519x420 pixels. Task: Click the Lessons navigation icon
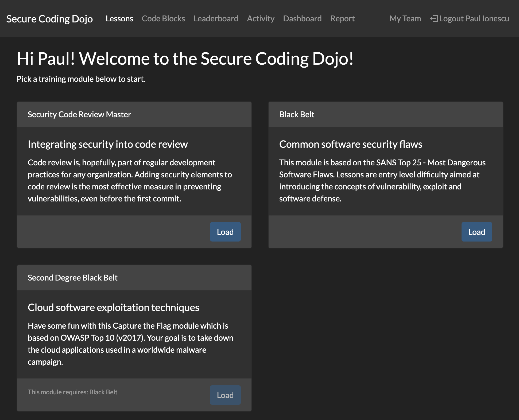click(x=119, y=18)
